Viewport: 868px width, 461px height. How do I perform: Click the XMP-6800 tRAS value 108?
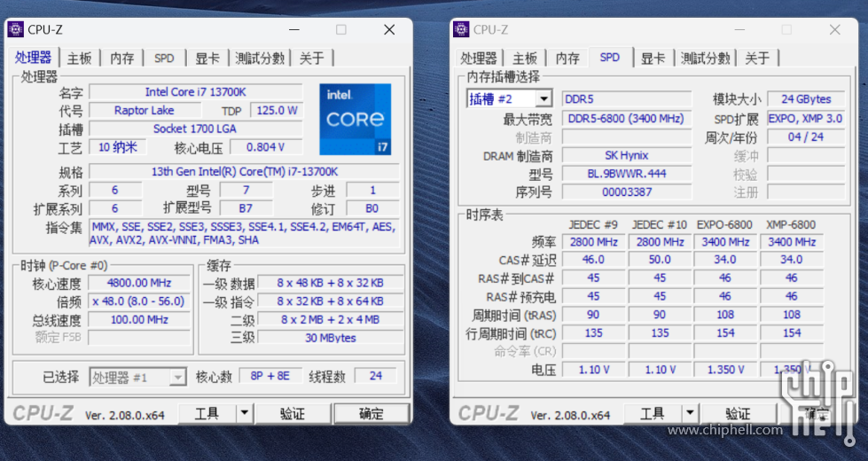coord(792,315)
